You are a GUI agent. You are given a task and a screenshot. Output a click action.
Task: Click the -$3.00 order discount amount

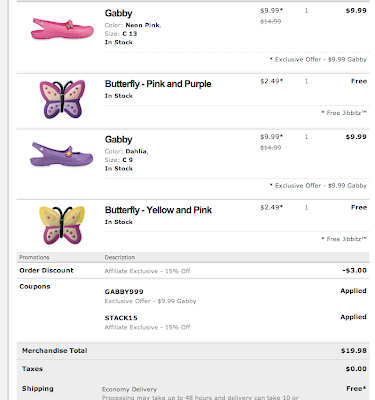click(354, 270)
